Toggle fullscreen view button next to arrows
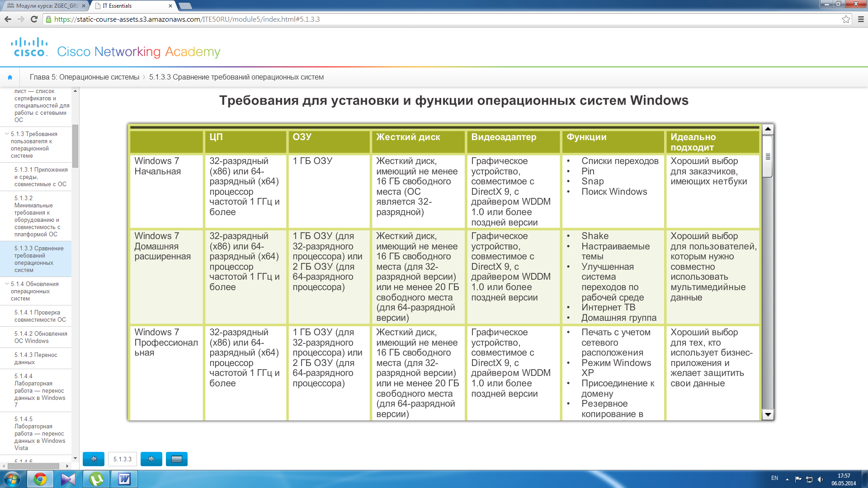The image size is (868, 488). pos(177,459)
